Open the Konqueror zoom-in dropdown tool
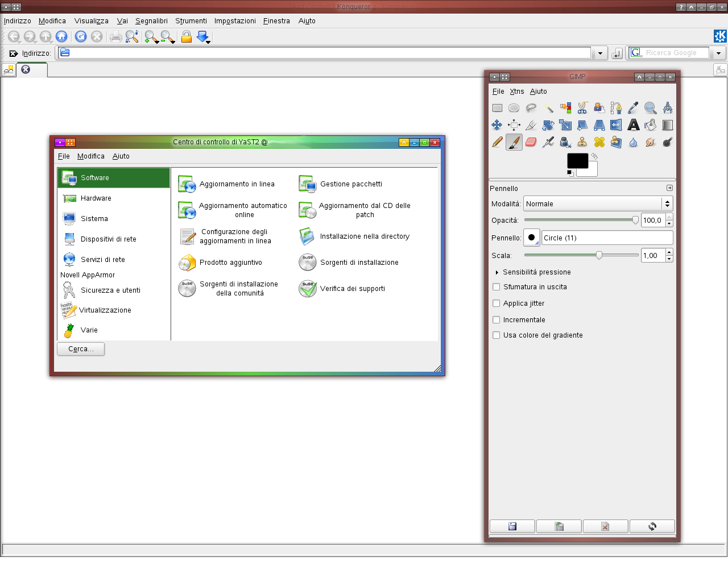728x582 pixels. [x=151, y=37]
